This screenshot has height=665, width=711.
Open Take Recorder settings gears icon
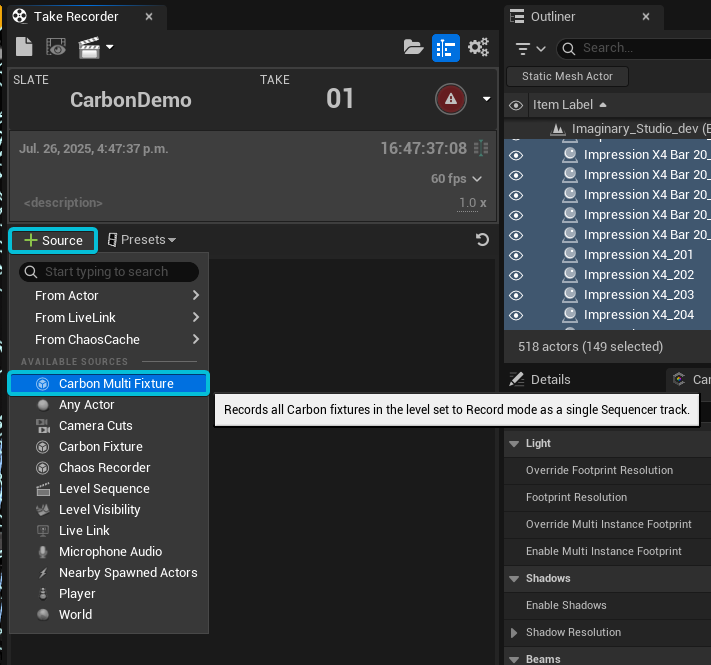point(479,47)
